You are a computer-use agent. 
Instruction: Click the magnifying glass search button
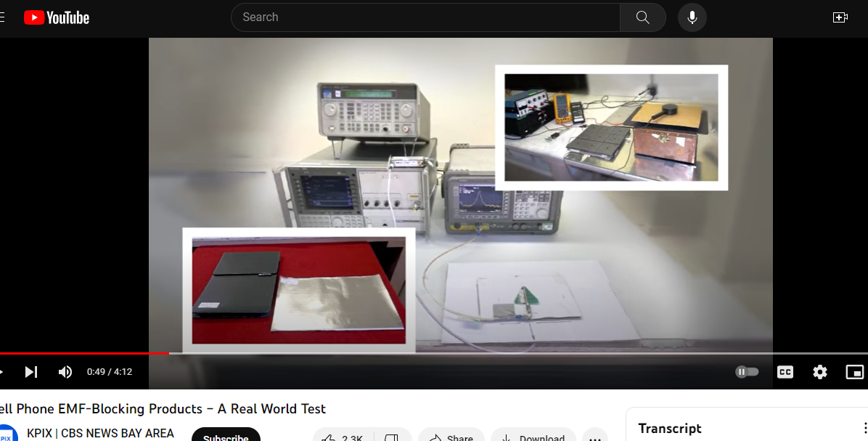(642, 17)
